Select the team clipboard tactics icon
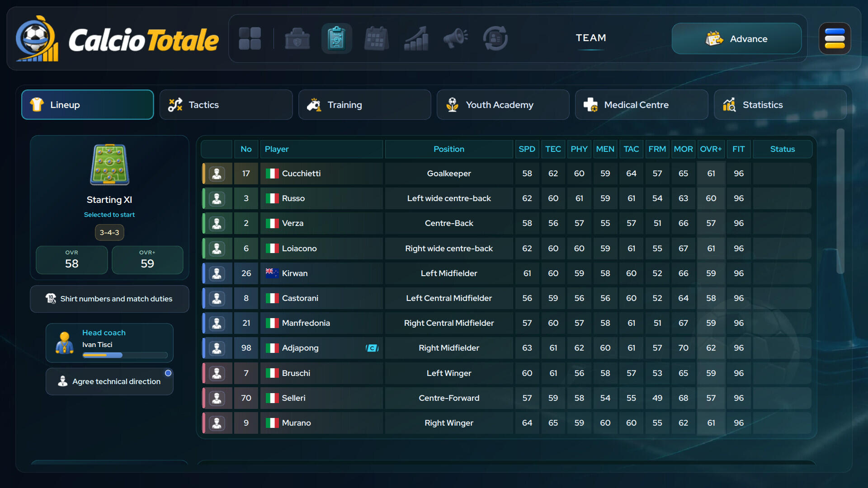Image resolution: width=868 pixels, height=488 pixels. pyautogui.click(x=336, y=38)
